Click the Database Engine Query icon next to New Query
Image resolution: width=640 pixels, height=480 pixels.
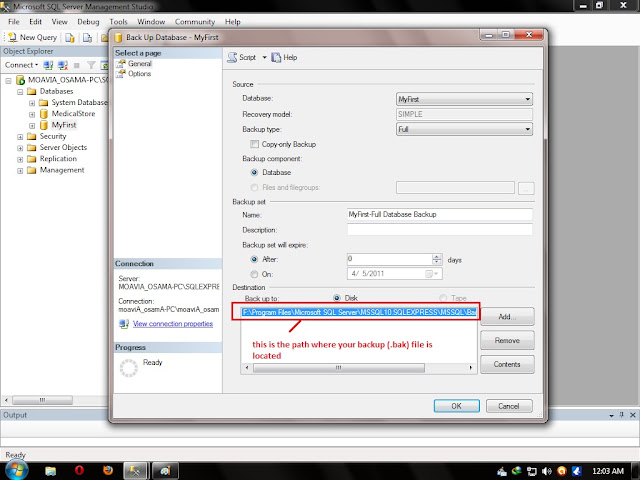[70, 38]
